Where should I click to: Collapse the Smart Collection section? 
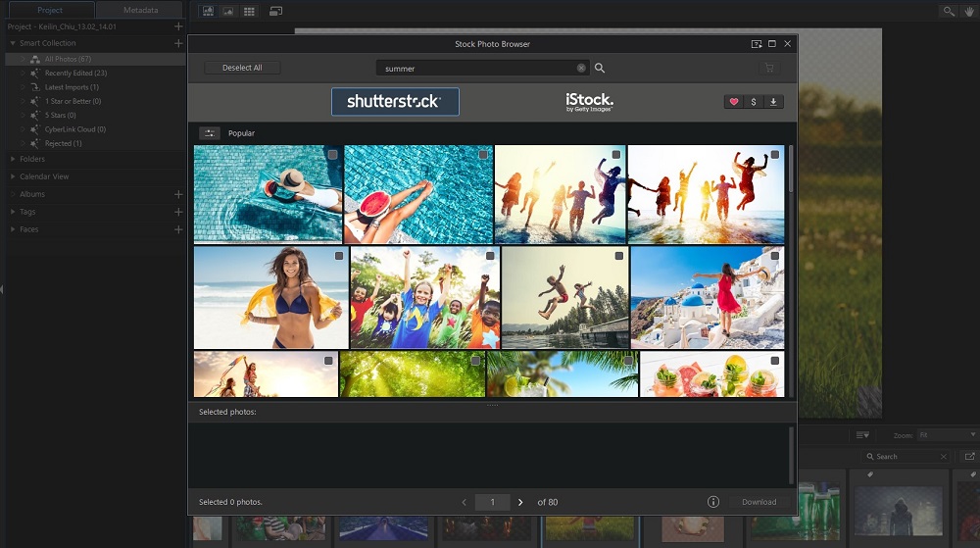click(x=13, y=43)
